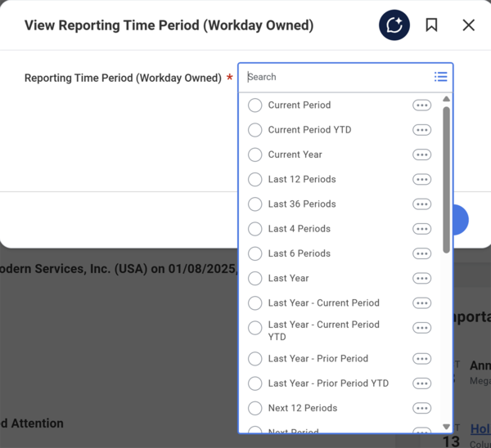Viewport: 491px width, 448px height.
Task: Click the "Current Period YTD" option text
Action: pos(309,130)
